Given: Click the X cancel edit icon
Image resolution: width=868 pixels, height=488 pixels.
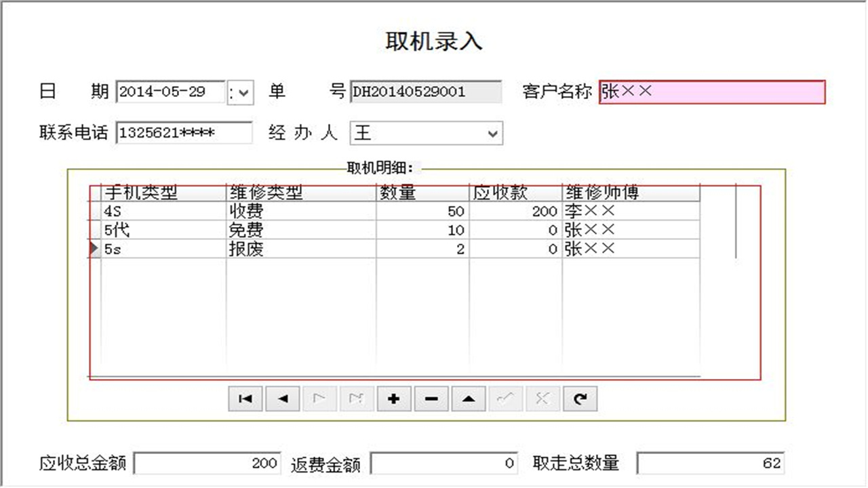Looking at the screenshot, I should pos(542,399).
